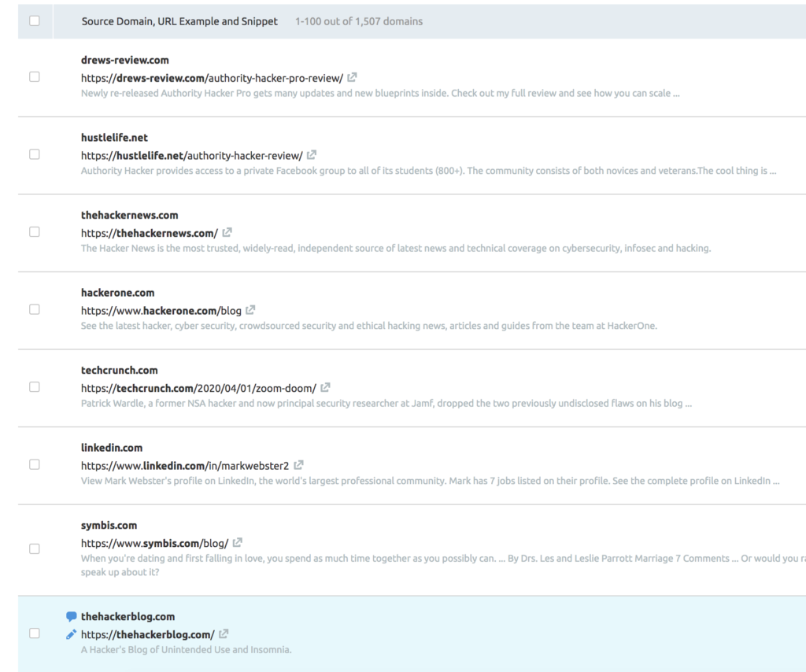Screen dimensions: 806x672
Task: Click the snippet 'View Mark Webster's profile on LinkedIn'
Action: pyautogui.click(x=431, y=482)
